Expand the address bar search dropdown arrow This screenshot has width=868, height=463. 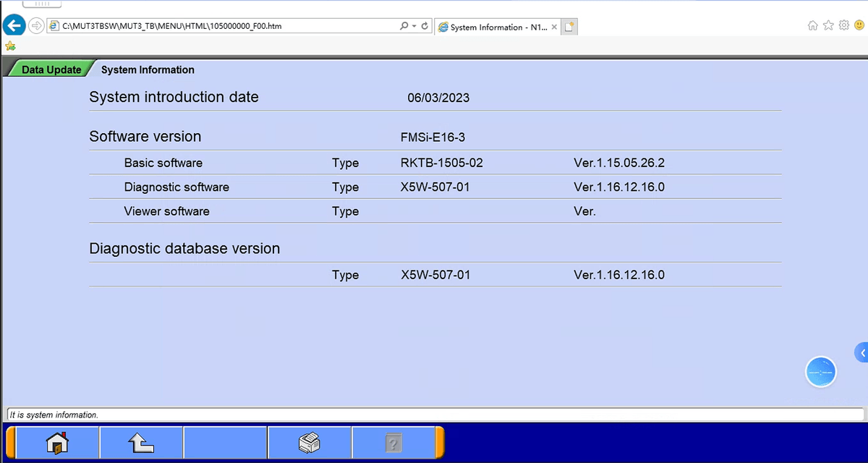(414, 26)
